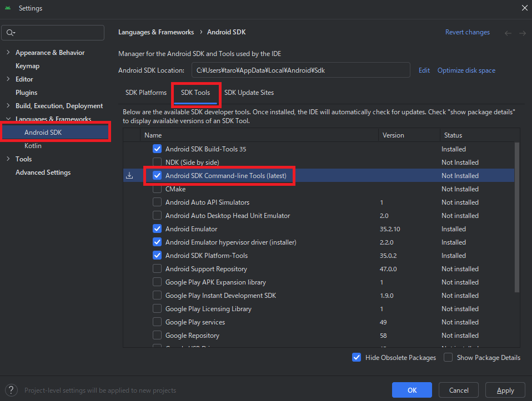Click the download icon beside Command-line Tools
This screenshot has height=401, width=532.
tap(129, 176)
